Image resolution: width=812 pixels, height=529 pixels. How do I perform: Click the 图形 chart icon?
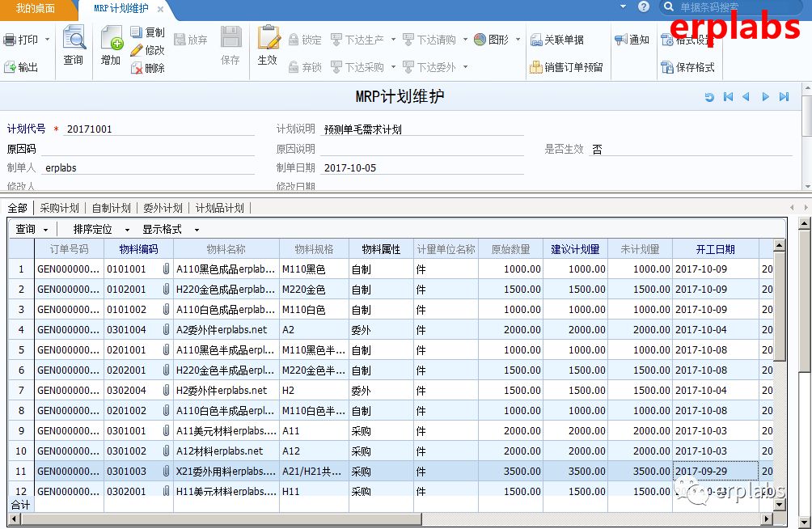(480, 40)
